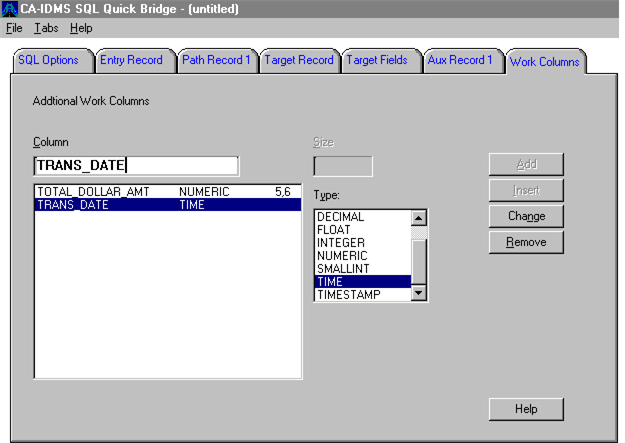This screenshot has width=625, height=443.
Task: Click in the Column name input field
Action: 136,166
